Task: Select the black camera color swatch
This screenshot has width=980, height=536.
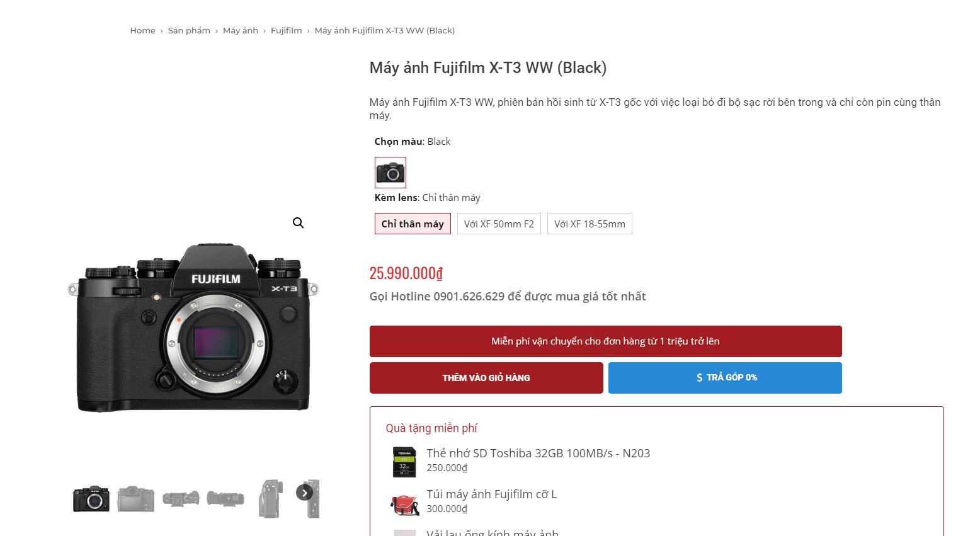Action: click(390, 173)
